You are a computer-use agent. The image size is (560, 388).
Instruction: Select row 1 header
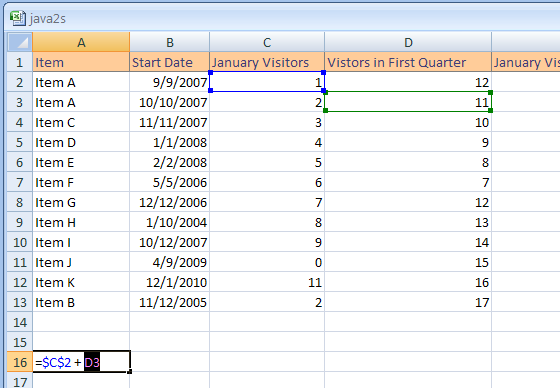(20, 63)
